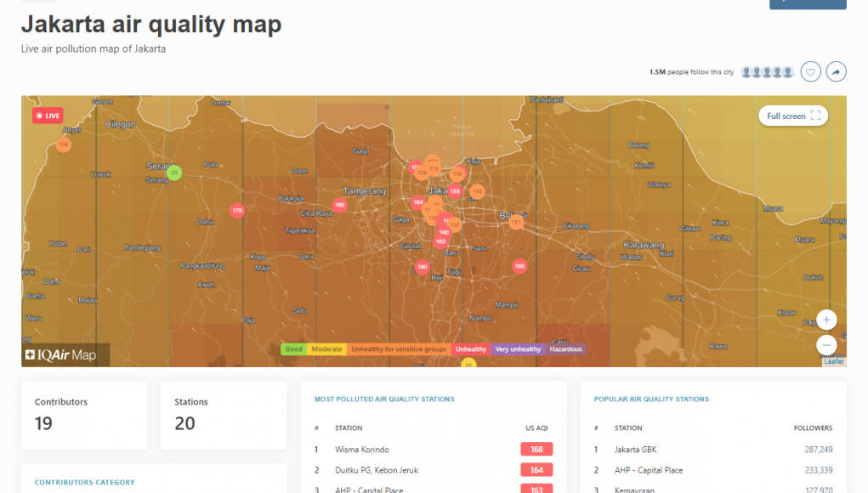Click the follower avatars group
Image resolution: width=868 pixels, height=493 pixels.
pos(767,73)
